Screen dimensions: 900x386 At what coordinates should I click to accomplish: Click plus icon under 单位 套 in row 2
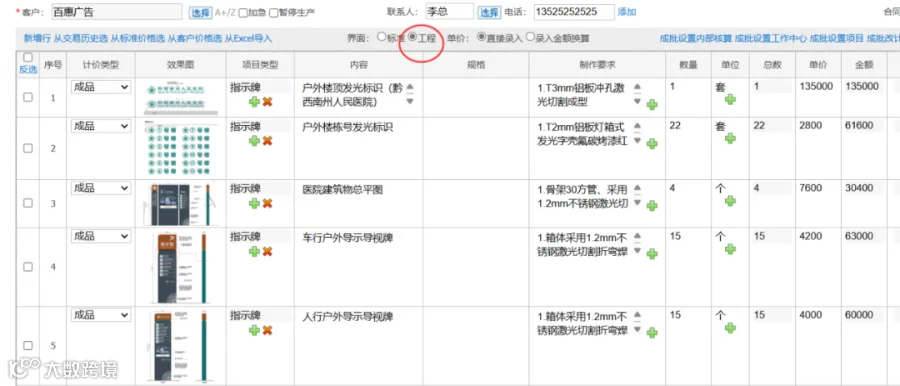tap(730, 138)
